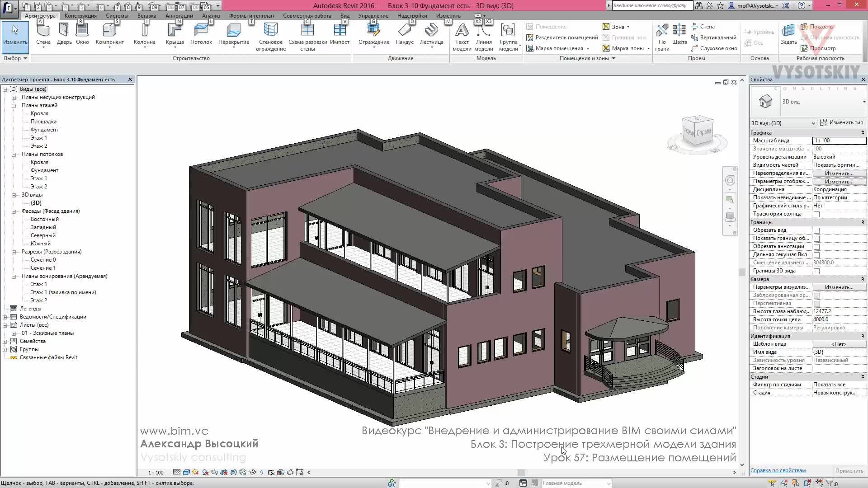Select the Окно (Window) tool

pos(82,34)
